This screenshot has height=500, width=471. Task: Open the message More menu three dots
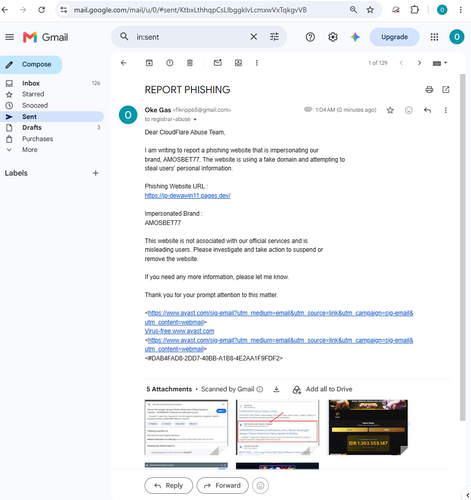point(446,110)
